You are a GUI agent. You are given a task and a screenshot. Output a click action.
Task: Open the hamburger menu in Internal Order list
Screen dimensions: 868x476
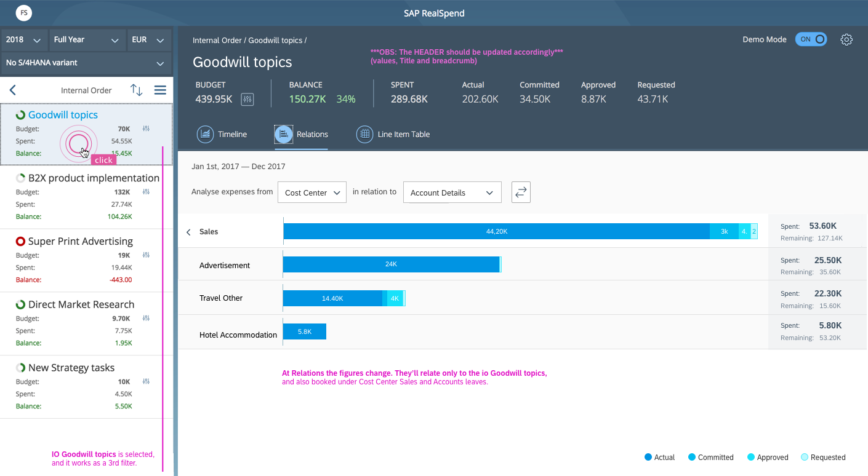[x=160, y=90]
